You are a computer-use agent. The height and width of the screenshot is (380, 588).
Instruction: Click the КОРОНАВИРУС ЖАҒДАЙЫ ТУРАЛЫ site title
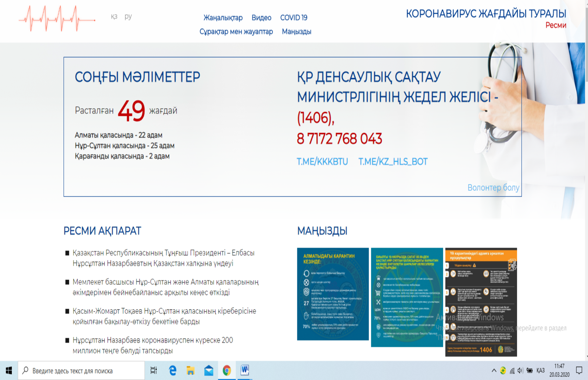tap(486, 14)
